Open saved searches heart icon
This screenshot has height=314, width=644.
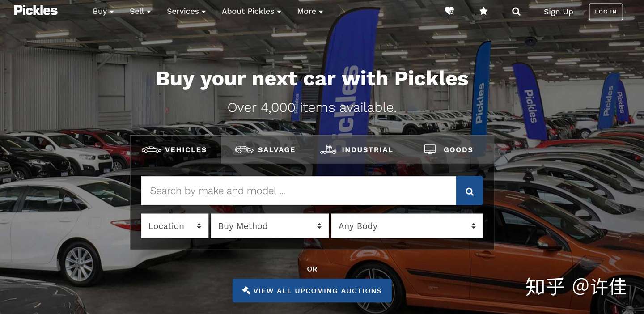point(449,11)
